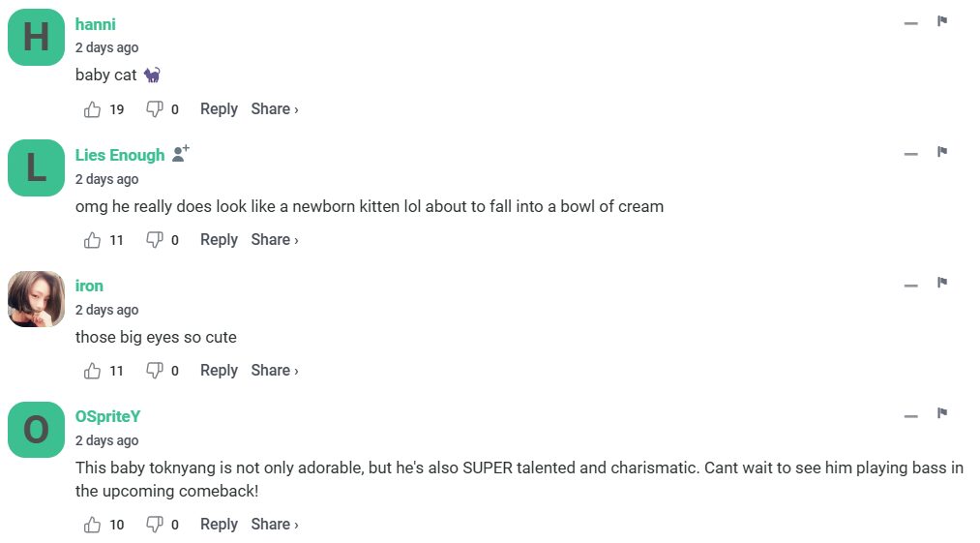Like the Lies Enough newborn kitten comment
980x543 pixels.
[93, 240]
